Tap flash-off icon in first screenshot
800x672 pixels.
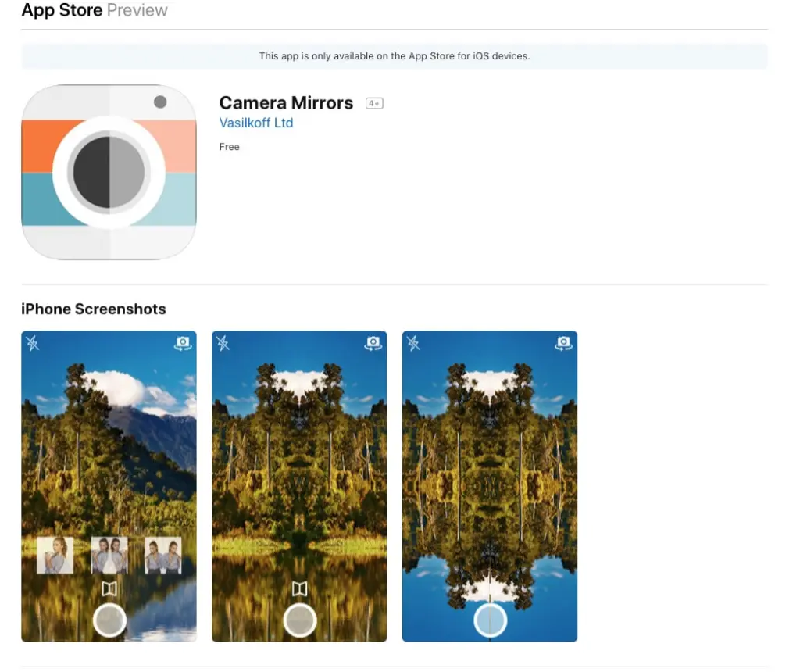coord(33,343)
